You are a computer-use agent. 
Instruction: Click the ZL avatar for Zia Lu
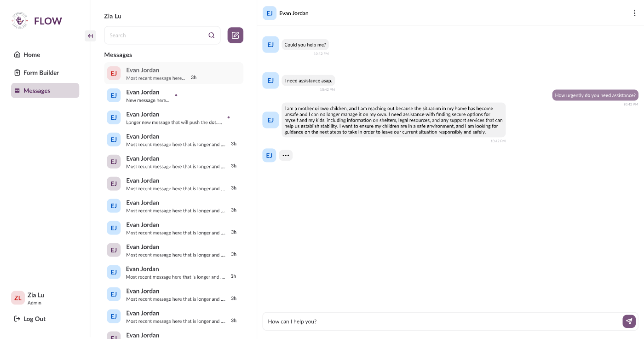pos(18,298)
